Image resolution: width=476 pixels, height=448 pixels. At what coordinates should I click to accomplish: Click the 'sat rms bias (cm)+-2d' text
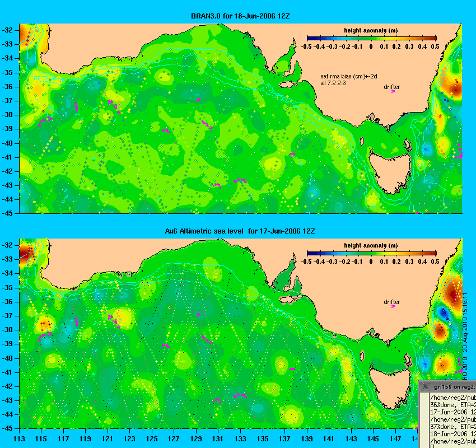point(349,77)
